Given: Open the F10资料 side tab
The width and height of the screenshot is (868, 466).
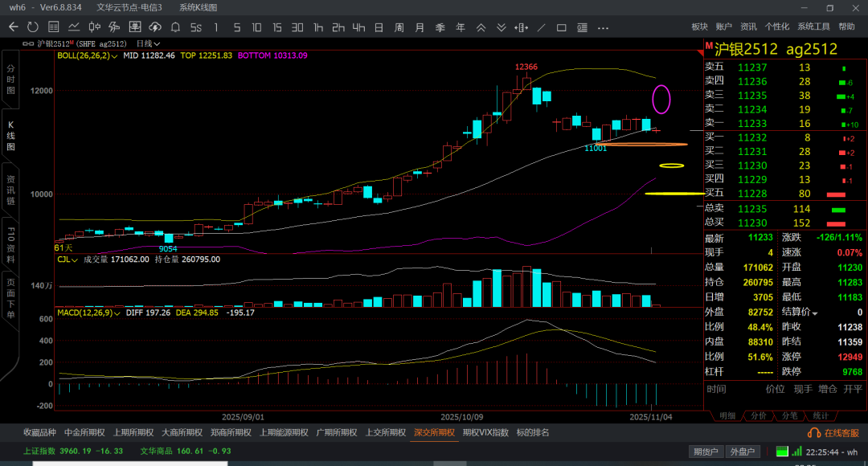Looking at the screenshot, I should point(10,244).
